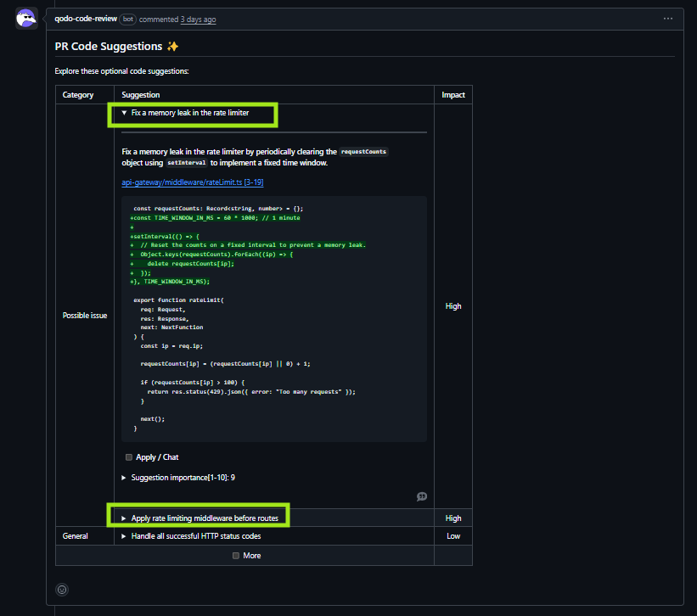Screen dimensions: 697x616
Task: Click the inline 'setInterval' code token
Action: 187,163
